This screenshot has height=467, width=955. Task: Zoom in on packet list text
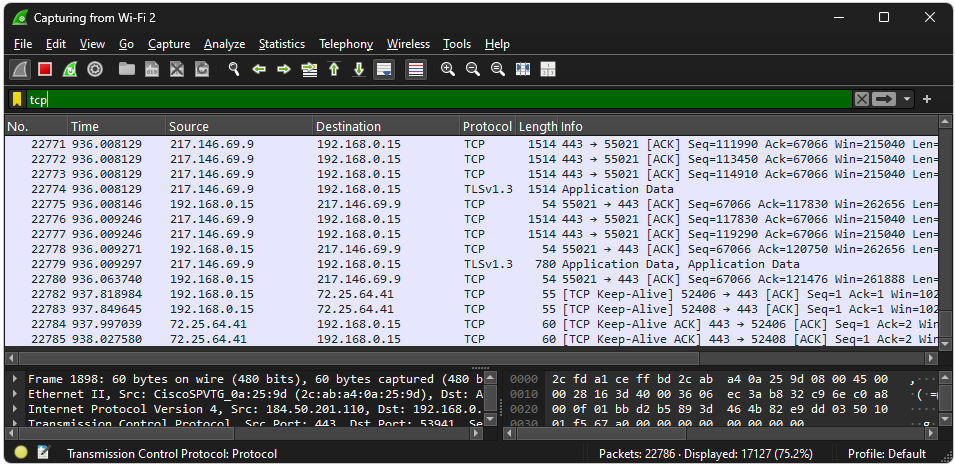447,69
